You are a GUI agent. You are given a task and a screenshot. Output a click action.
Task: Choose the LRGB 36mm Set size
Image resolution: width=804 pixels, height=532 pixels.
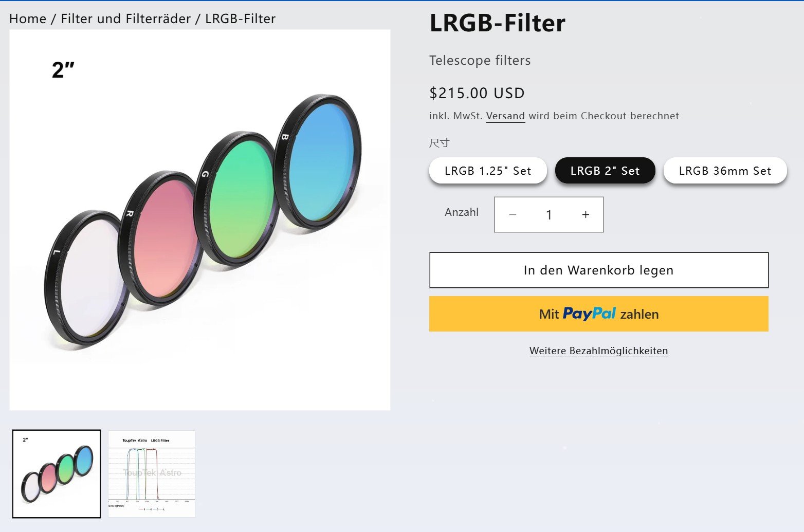725,171
